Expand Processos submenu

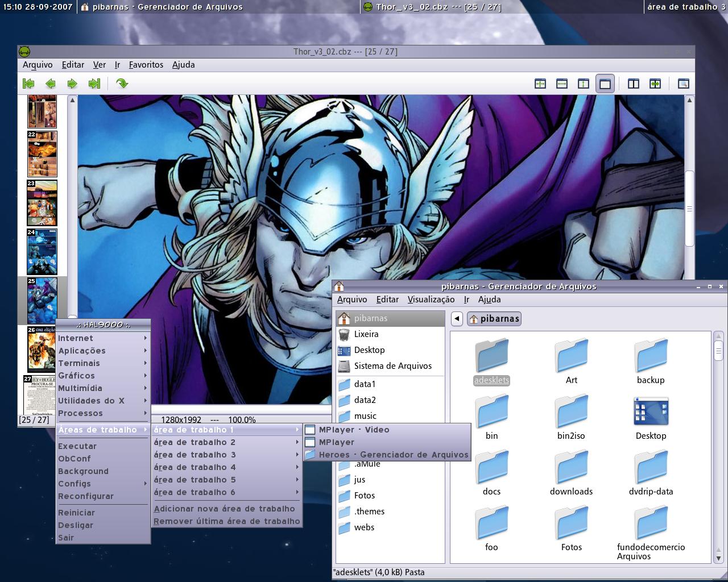click(x=102, y=413)
